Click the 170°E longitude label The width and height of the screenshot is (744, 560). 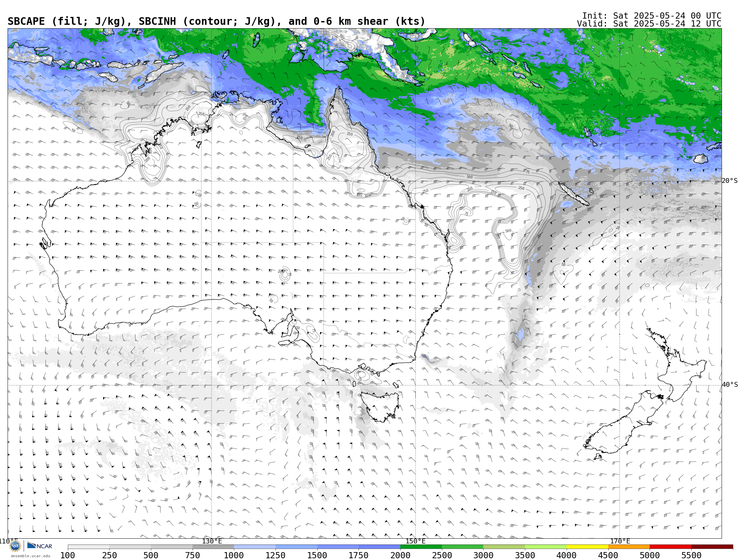(x=620, y=541)
